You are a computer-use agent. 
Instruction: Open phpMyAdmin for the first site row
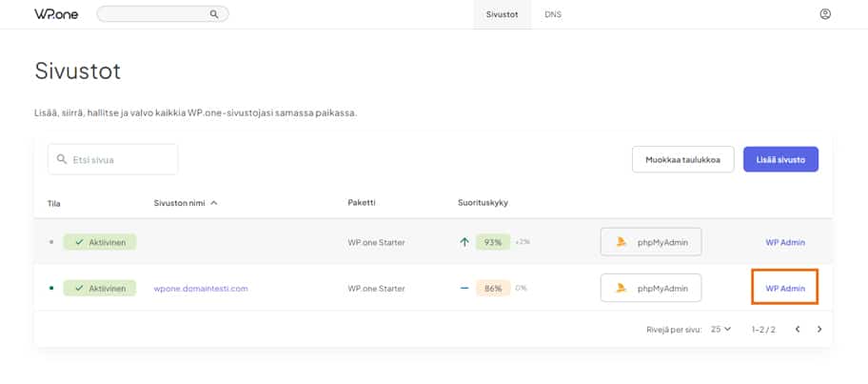click(x=651, y=242)
